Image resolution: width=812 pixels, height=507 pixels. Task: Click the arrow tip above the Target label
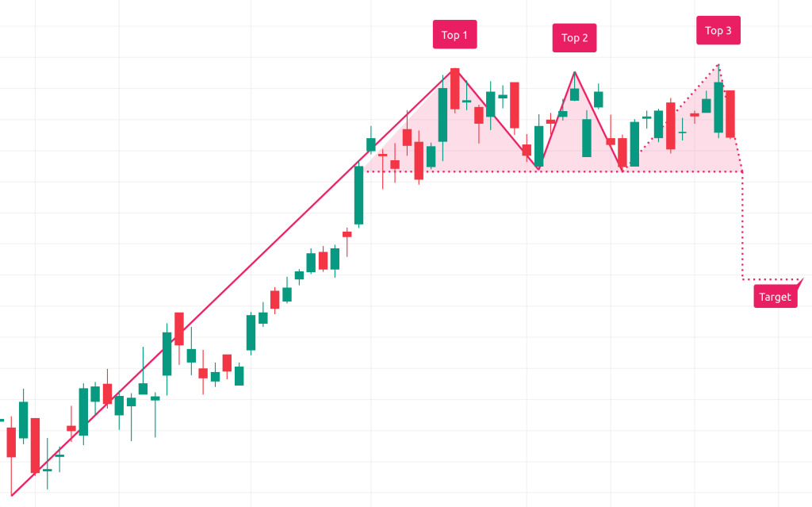(x=802, y=278)
